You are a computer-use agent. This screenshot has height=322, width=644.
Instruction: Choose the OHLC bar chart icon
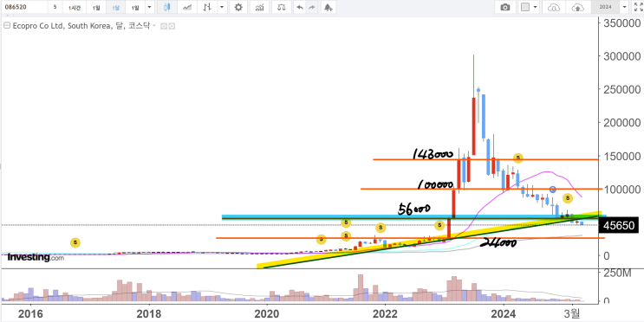(208, 7)
